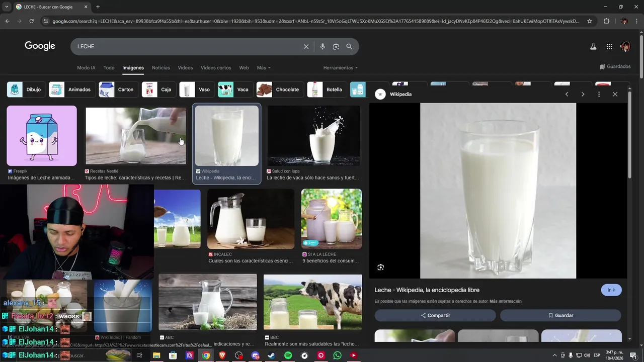Filter images by Vaca chip

click(235, 89)
